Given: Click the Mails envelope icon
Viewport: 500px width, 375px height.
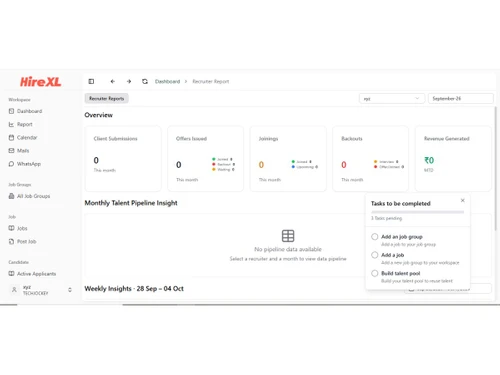Looking at the screenshot, I should click(x=11, y=151).
